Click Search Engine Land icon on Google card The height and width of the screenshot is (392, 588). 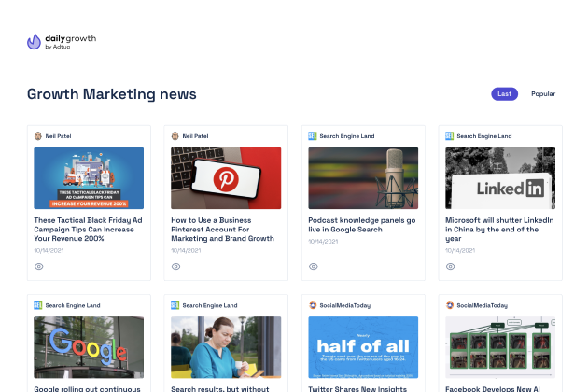pos(38,305)
